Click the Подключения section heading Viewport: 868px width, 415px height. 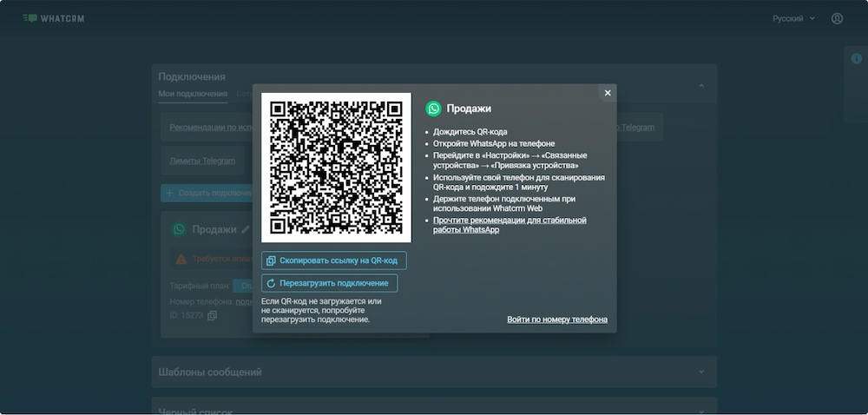[192, 76]
